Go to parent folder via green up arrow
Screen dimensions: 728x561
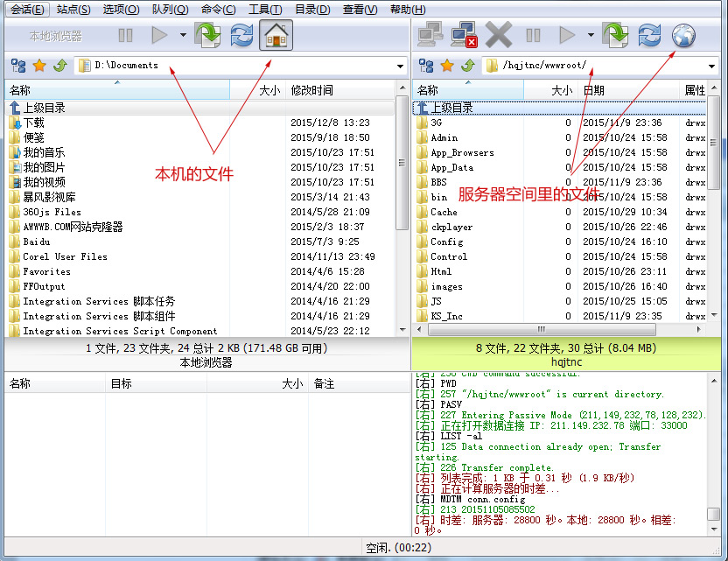(59, 65)
